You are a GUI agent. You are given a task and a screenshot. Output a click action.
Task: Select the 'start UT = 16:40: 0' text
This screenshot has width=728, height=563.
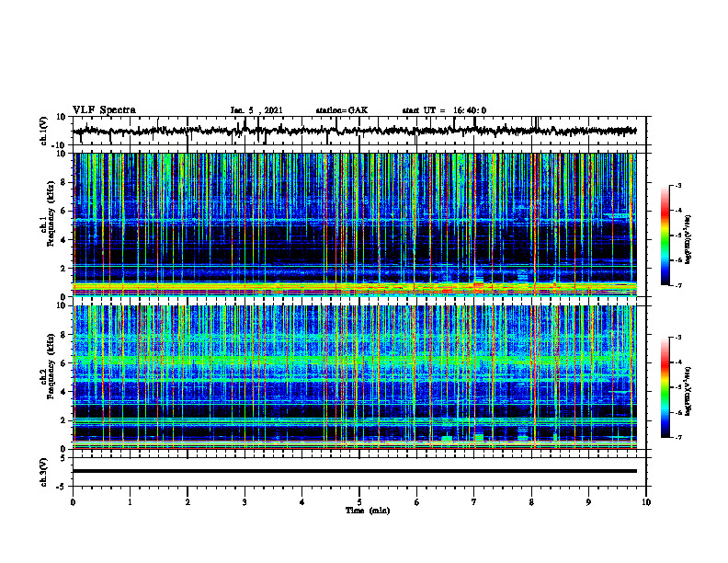[x=444, y=110]
